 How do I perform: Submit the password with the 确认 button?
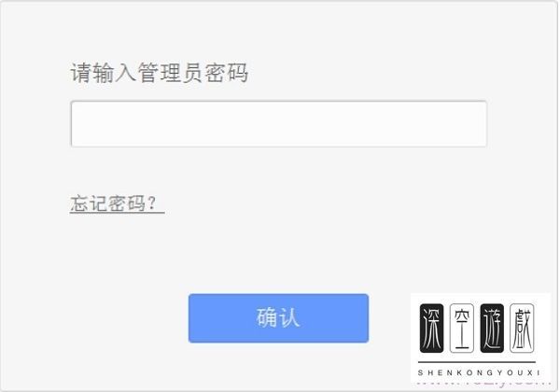(x=278, y=318)
